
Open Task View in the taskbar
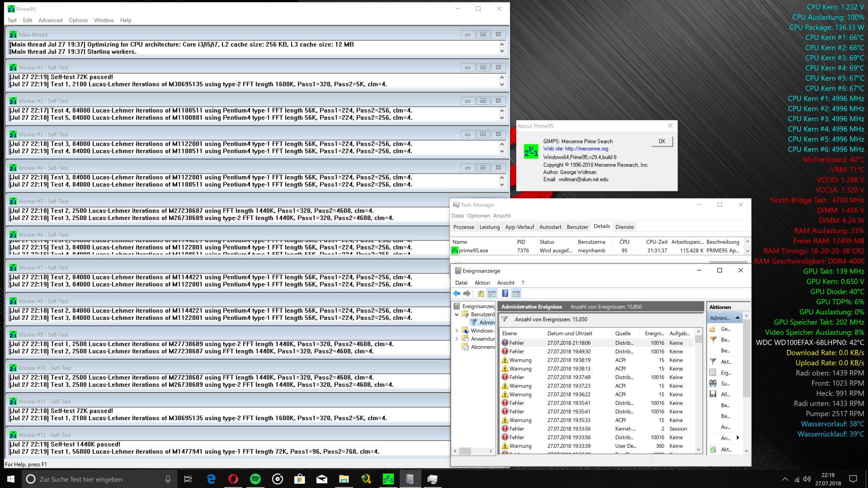click(x=188, y=479)
